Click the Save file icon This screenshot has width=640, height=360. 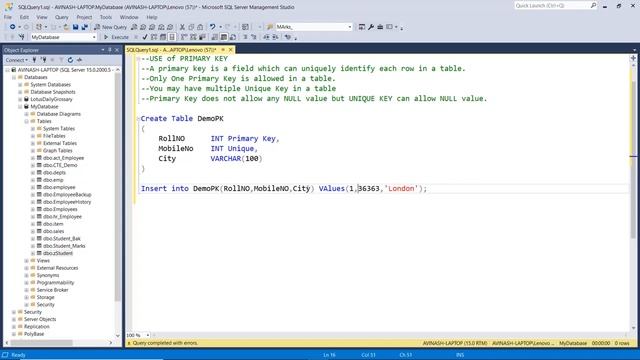[76, 27]
